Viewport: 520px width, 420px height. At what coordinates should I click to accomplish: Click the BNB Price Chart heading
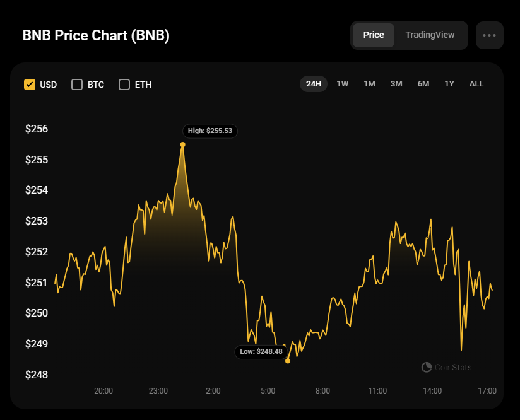96,35
